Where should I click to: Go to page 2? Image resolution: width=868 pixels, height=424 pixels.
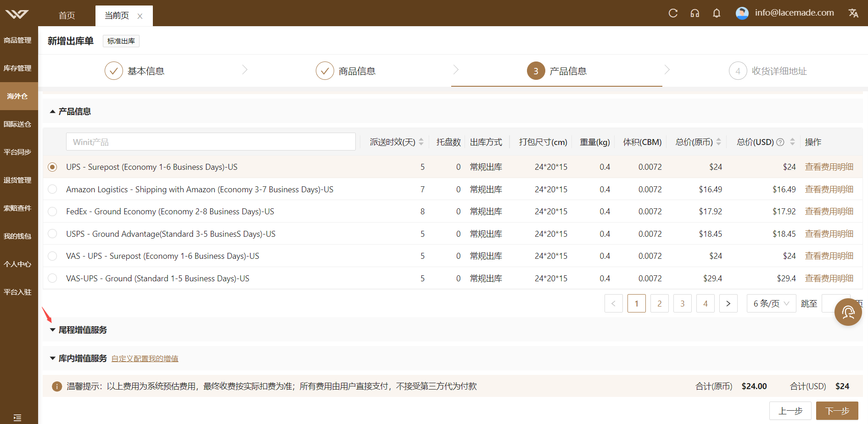tap(660, 303)
